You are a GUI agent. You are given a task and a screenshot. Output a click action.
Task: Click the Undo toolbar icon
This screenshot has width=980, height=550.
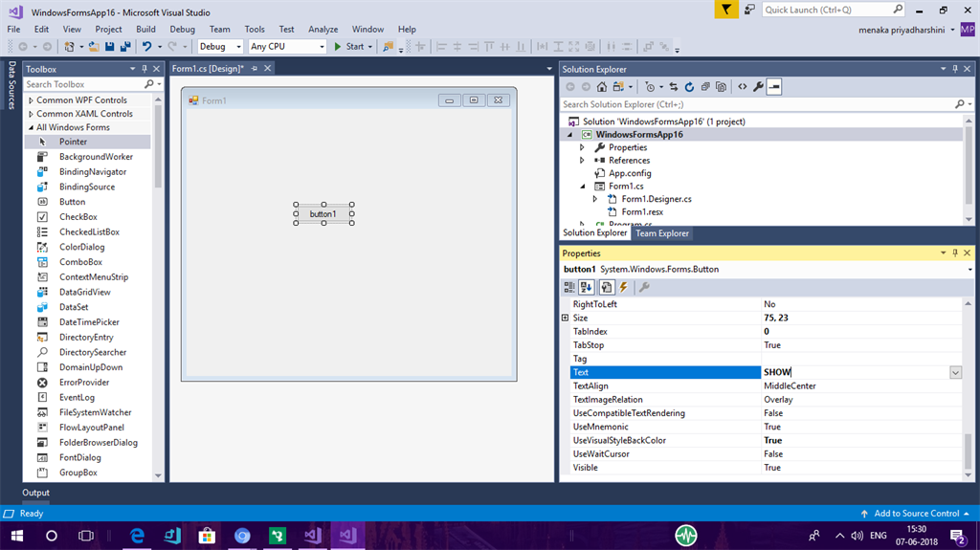coord(146,46)
